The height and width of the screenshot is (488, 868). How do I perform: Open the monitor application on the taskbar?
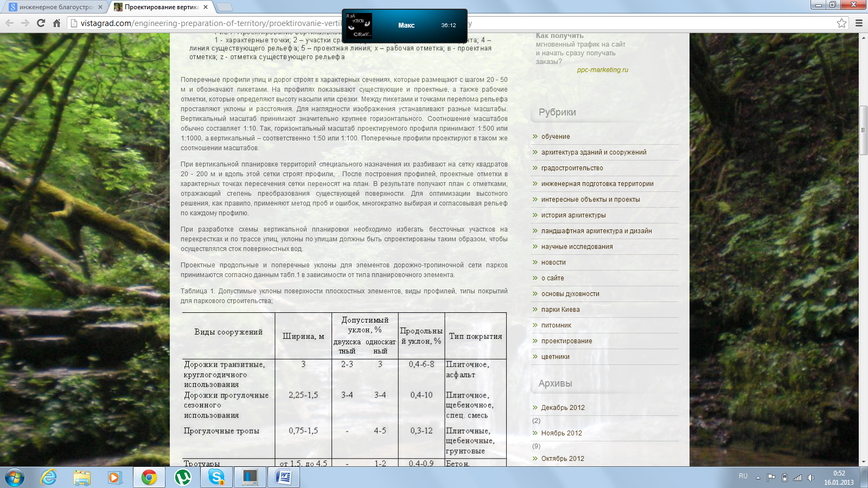click(x=250, y=478)
